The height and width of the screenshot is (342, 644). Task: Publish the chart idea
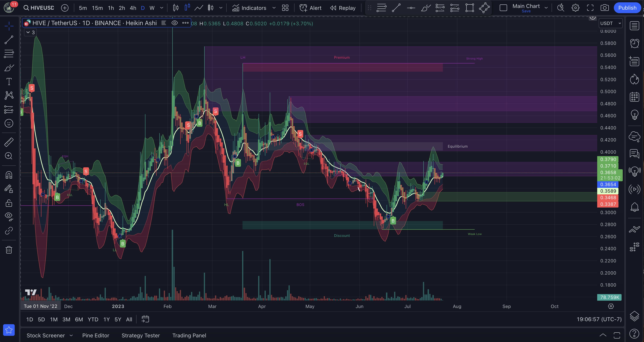(627, 8)
